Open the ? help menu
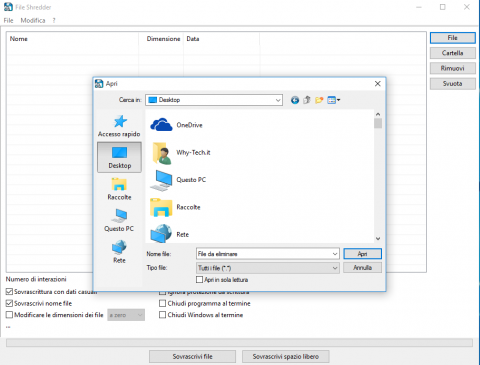 click(x=54, y=20)
